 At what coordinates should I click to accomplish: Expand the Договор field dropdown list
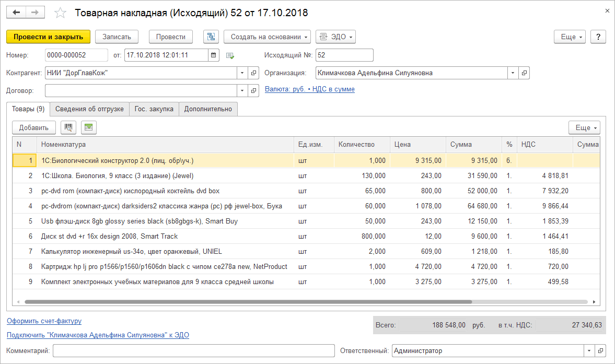pos(242,91)
